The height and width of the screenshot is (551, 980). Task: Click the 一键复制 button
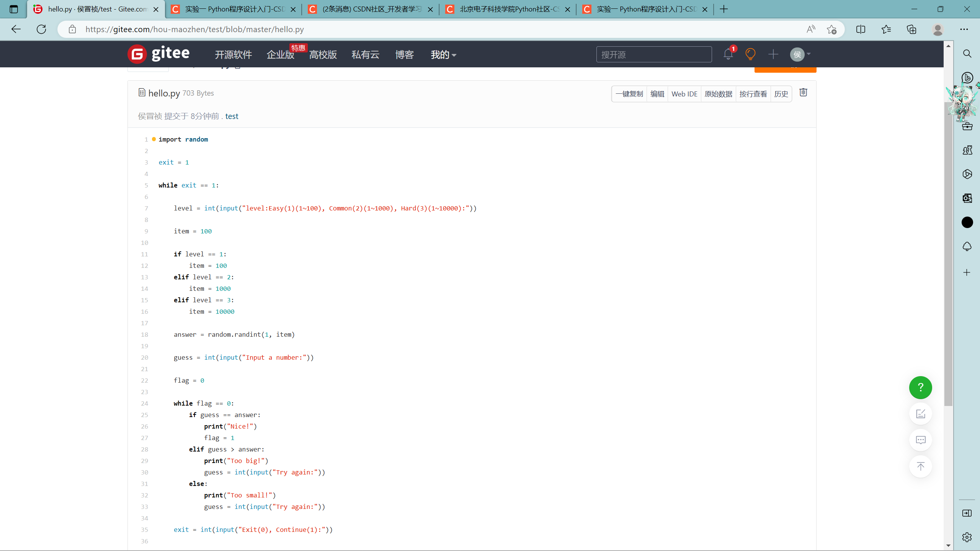[x=629, y=94]
